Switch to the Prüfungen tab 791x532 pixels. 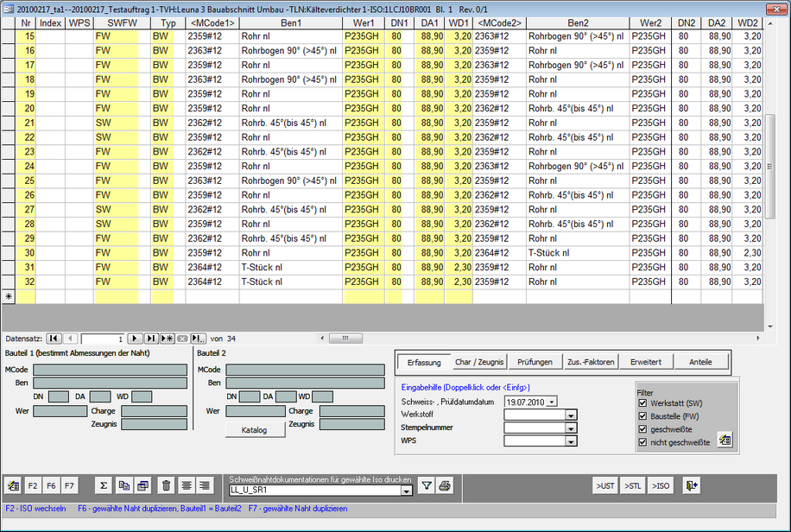coord(535,362)
